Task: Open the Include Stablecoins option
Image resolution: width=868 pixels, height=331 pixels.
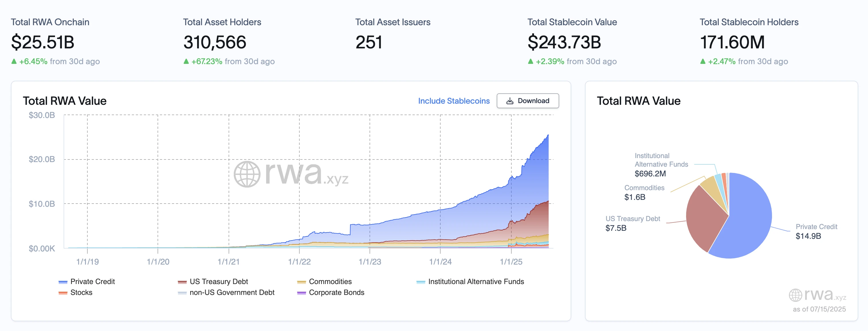Action: click(x=453, y=101)
